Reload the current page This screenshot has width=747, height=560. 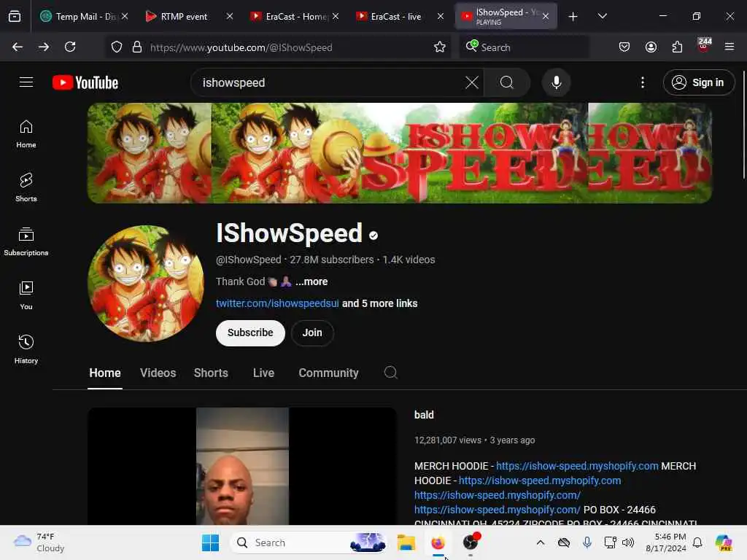tap(70, 47)
